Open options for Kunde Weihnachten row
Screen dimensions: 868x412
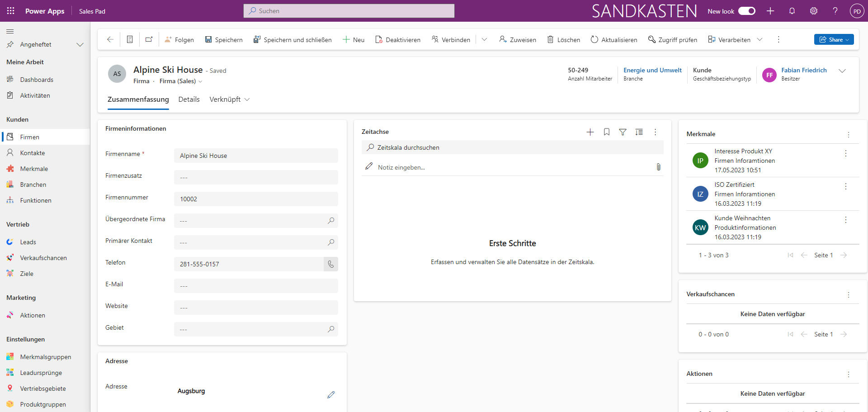click(x=846, y=220)
